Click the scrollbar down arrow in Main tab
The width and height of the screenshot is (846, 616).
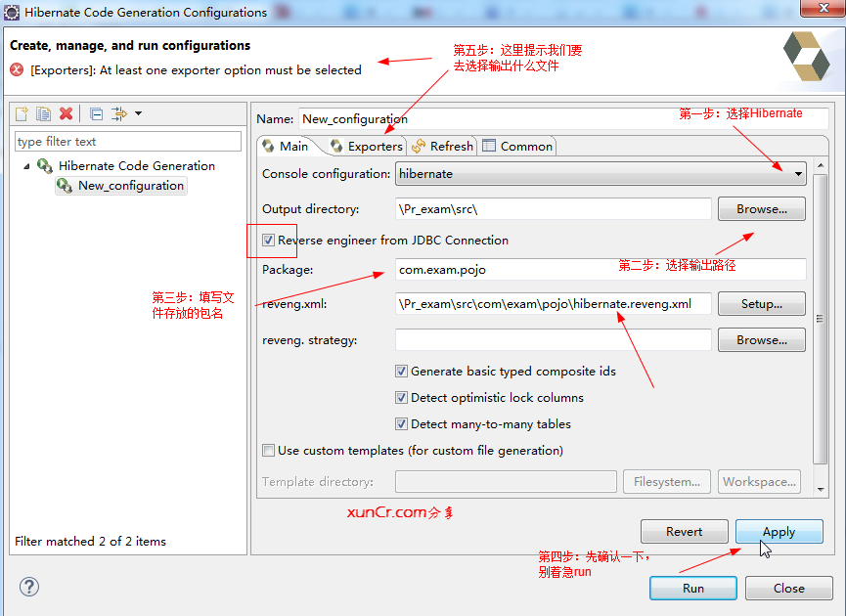821,489
